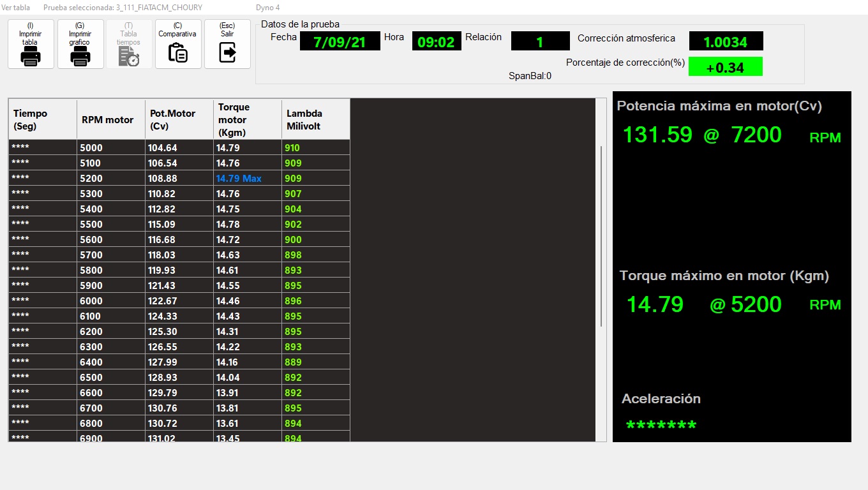868x490 pixels.
Task: Click the Lambda Milivolt column header
Action: [x=315, y=119]
